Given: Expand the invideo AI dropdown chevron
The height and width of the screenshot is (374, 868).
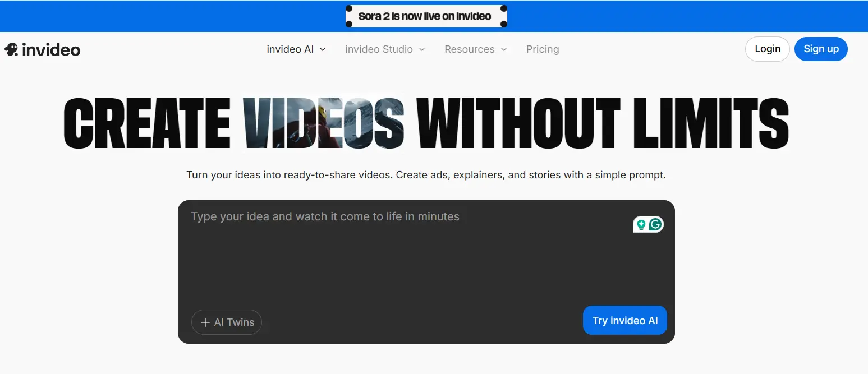Looking at the screenshot, I should click(x=323, y=49).
